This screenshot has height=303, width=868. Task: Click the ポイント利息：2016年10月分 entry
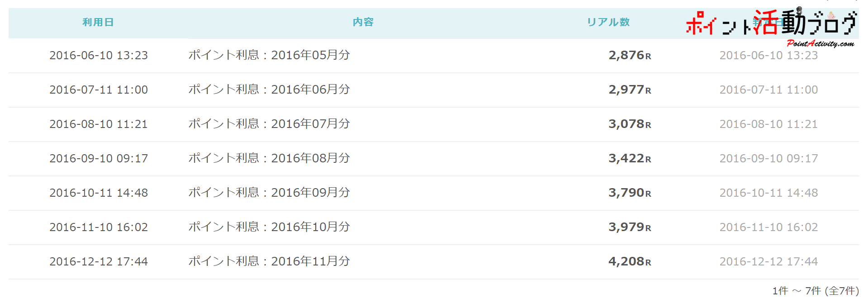[x=269, y=227]
